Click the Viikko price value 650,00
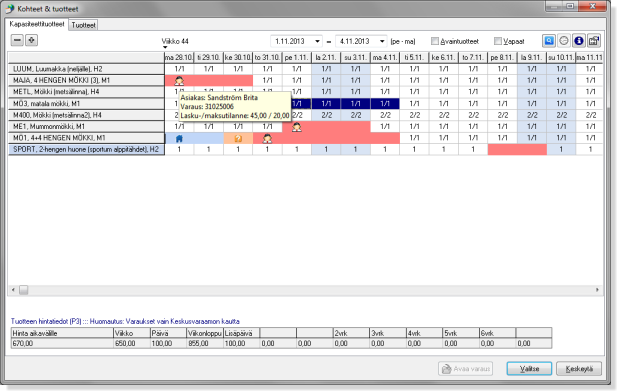This screenshot has height=391, width=617. [132, 343]
